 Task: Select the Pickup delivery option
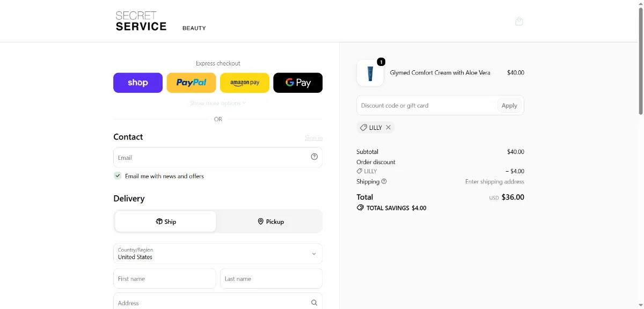click(270, 222)
